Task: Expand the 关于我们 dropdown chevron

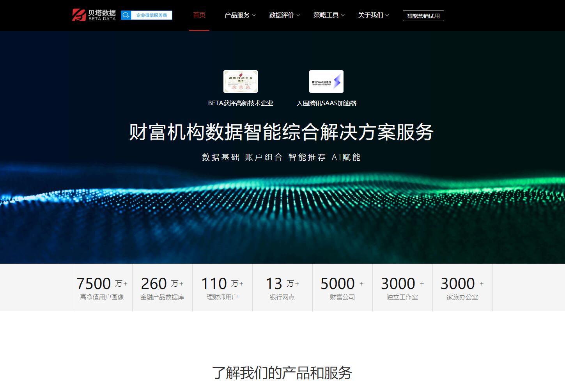Action: [387, 16]
